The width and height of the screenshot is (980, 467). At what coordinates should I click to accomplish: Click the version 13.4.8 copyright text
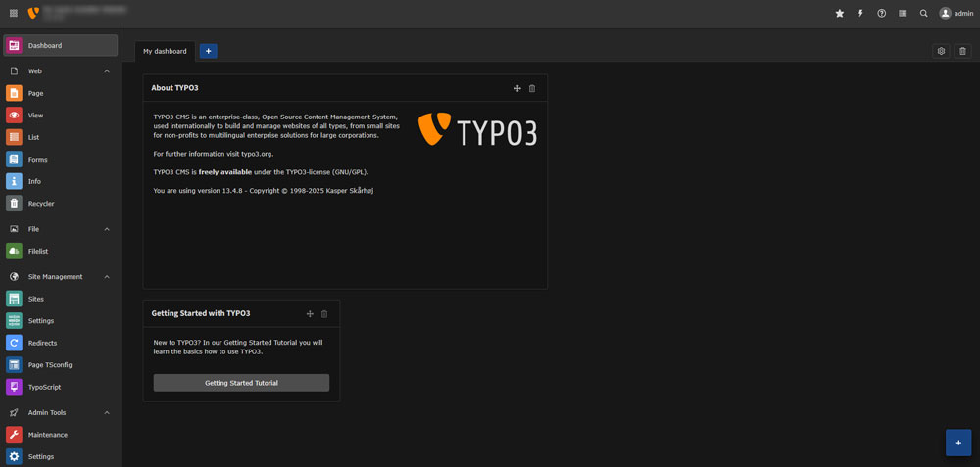click(264, 190)
